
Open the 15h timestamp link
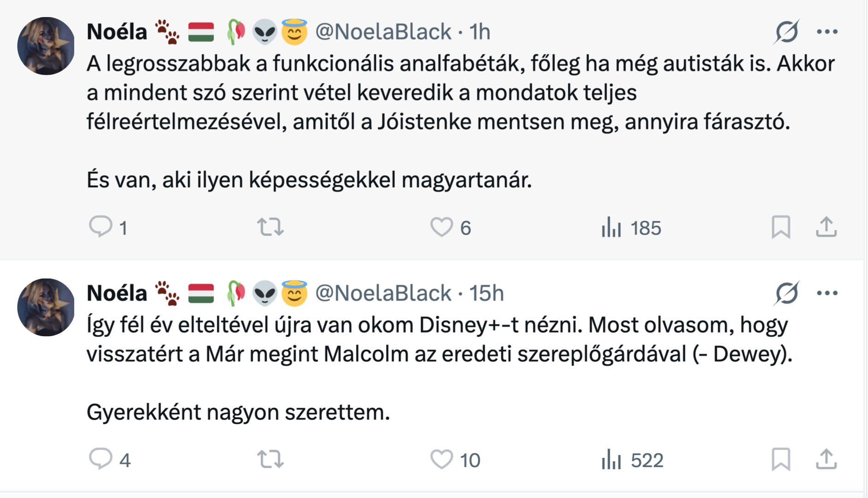point(486,293)
